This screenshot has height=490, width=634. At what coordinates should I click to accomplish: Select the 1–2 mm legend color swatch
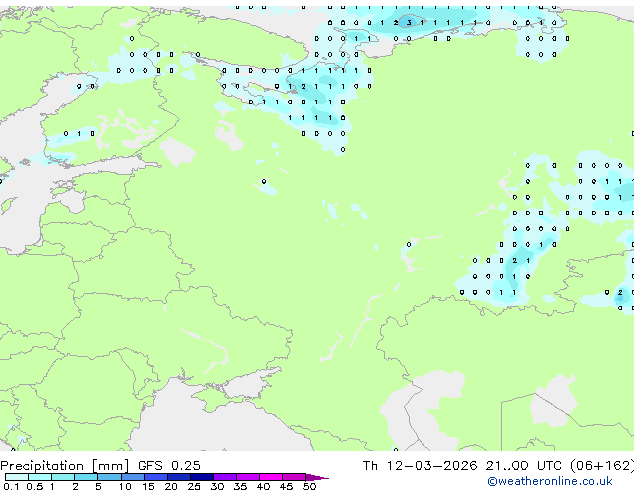(x=63, y=477)
